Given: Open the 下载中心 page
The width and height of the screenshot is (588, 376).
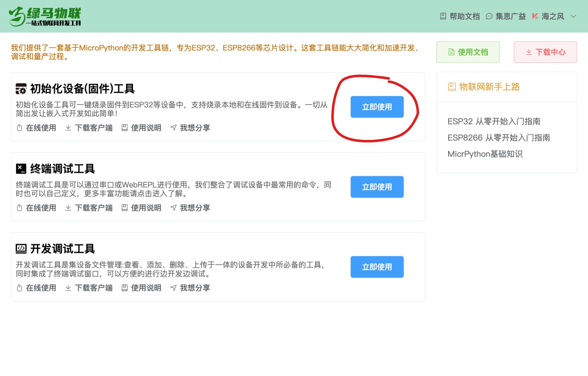Looking at the screenshot, I should [545, 52].
